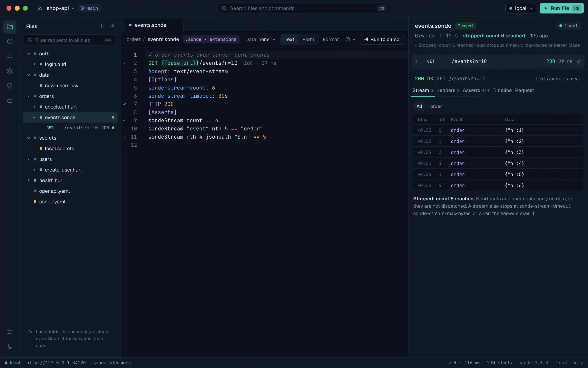Open the Timeline tab
Image resolution: width=588 pixels, height=368 pixels.
tap(502, 90)
